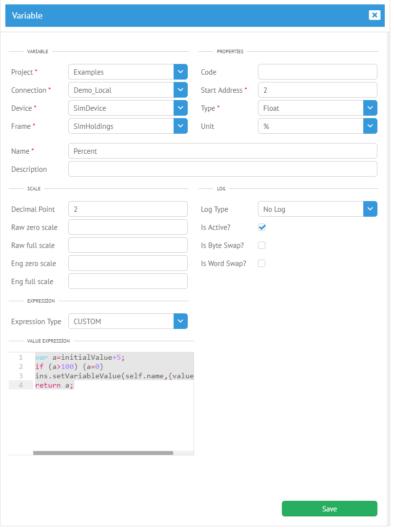394x532 pixels.
Task: Open the Expression Type dropdown arrow
Action: click(x=180, y=321)
